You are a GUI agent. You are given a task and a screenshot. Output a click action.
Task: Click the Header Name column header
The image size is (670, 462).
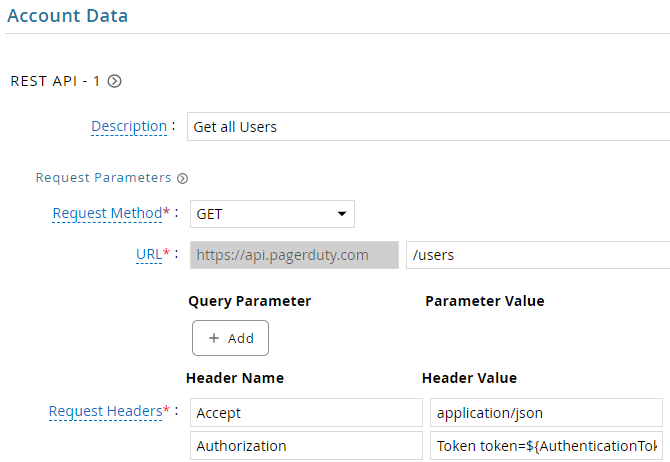coord(235,378)
